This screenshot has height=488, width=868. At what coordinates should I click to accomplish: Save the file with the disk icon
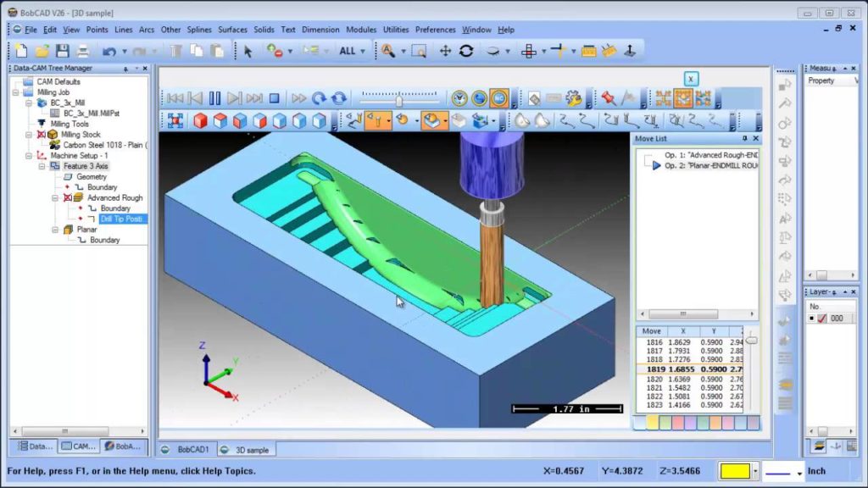point(62,51)
